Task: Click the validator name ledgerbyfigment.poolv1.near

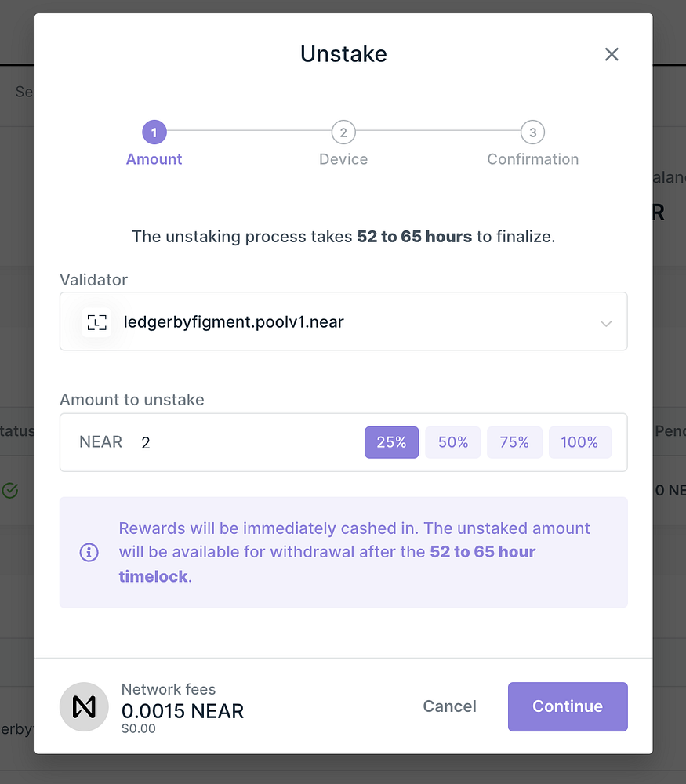Action: pos(233,321)
